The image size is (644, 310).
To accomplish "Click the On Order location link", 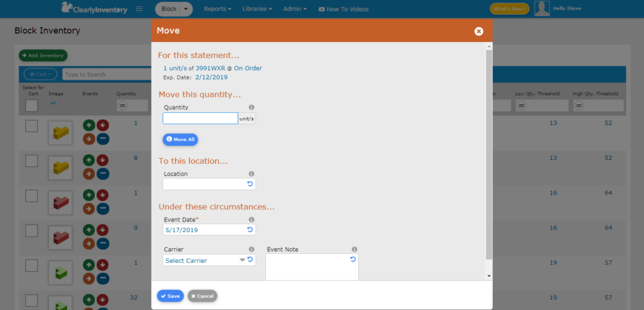I will pyautogui.click(x=248, y=68).
